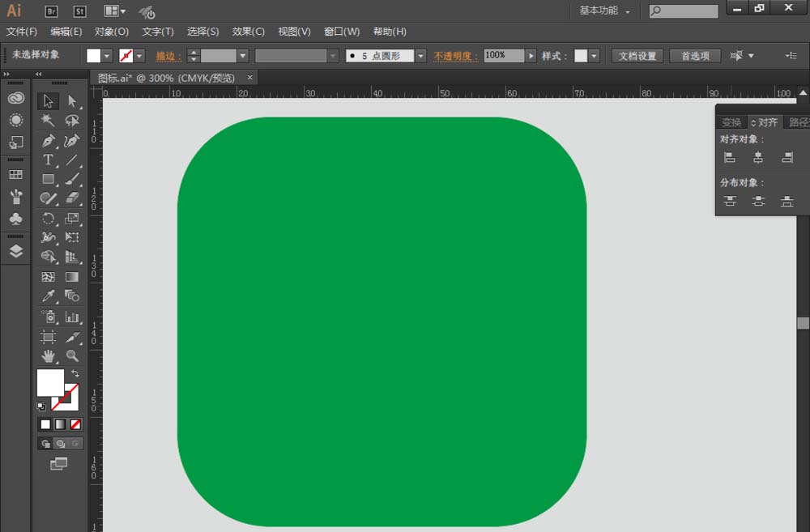This screenshot has height=532, width=810.
Task: Activate the Eyedropper tool
Action: coord(49,296)
